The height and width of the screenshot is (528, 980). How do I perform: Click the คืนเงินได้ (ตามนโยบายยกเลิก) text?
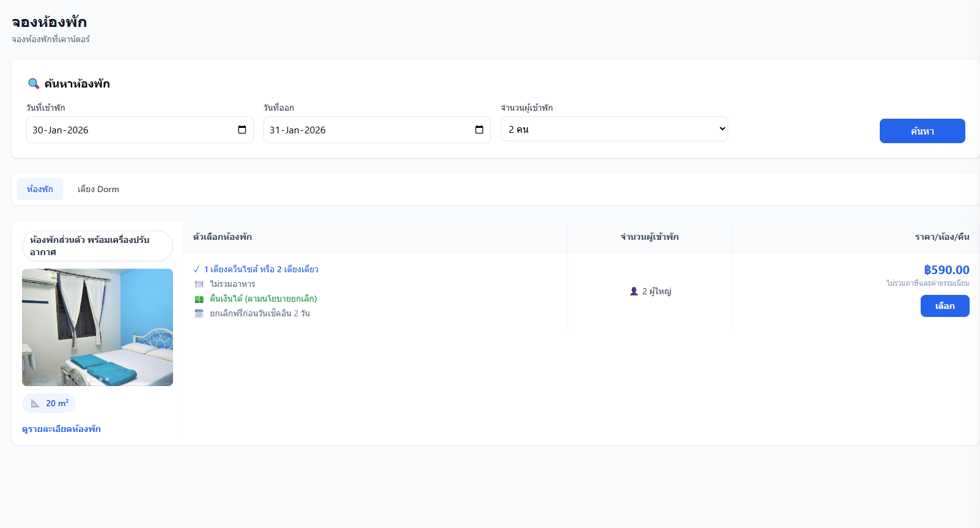pos(263,299)
